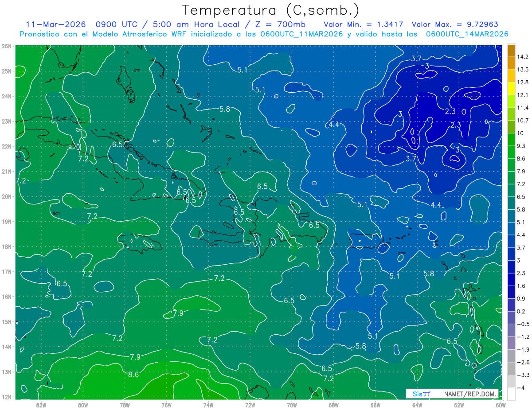Click the -2.6 color scale label

[x=523, y=362]
